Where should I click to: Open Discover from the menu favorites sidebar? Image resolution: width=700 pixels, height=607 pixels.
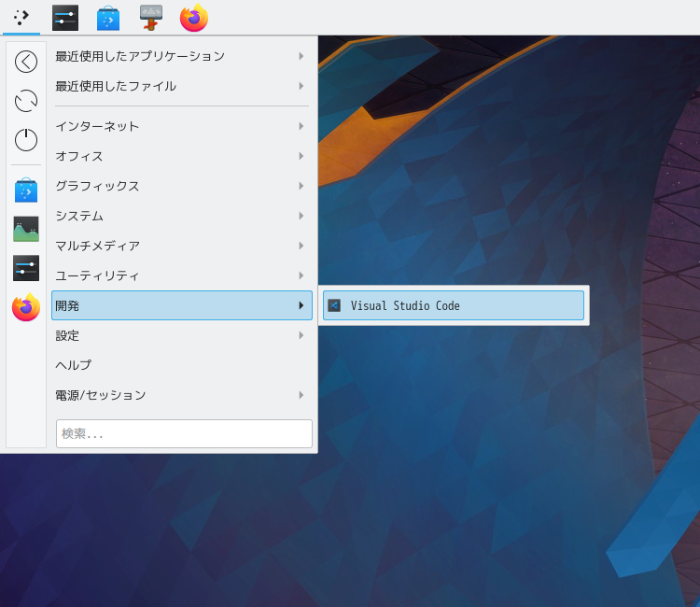tap(26, 190)
